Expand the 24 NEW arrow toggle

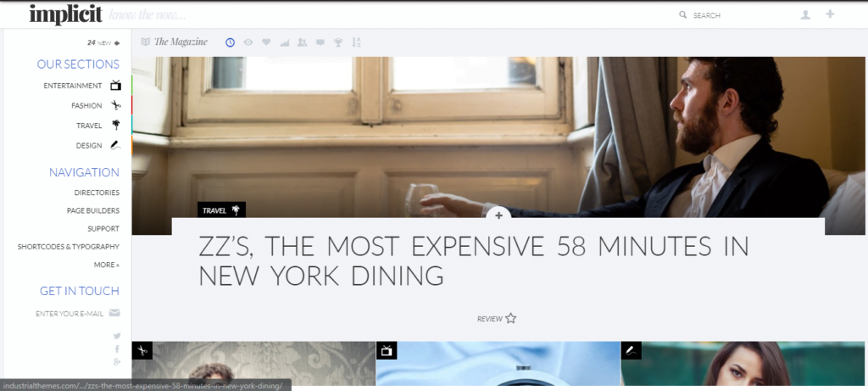click(103, 42)
